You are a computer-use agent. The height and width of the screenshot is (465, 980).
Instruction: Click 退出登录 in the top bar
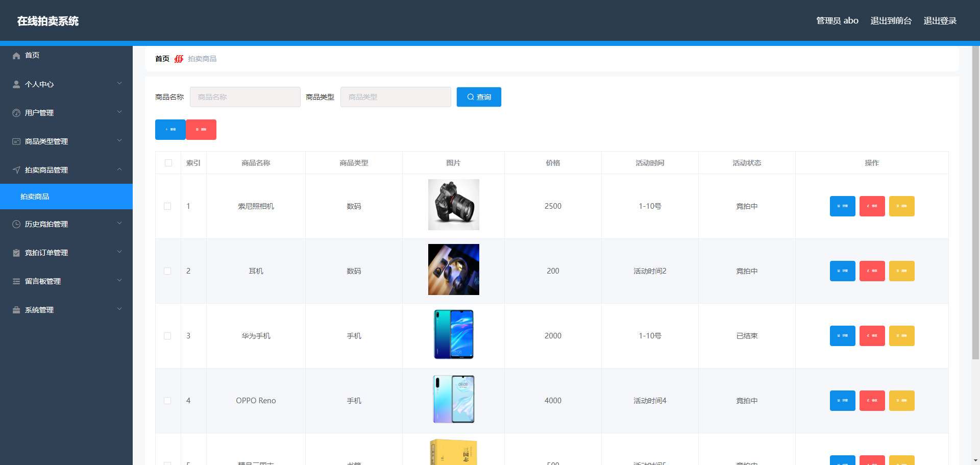tap(940, 21)
